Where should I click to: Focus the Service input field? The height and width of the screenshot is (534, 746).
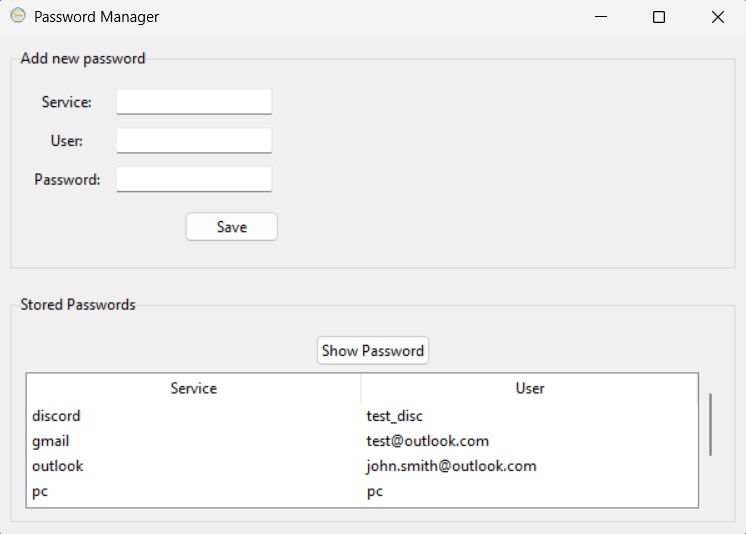click(194, 102)
